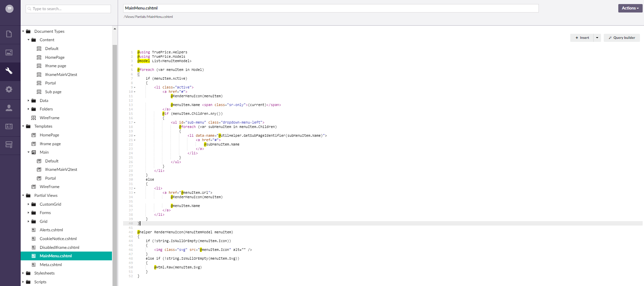
Task: Click the Alerts.cshtml file icon
Action: (33, 230)
